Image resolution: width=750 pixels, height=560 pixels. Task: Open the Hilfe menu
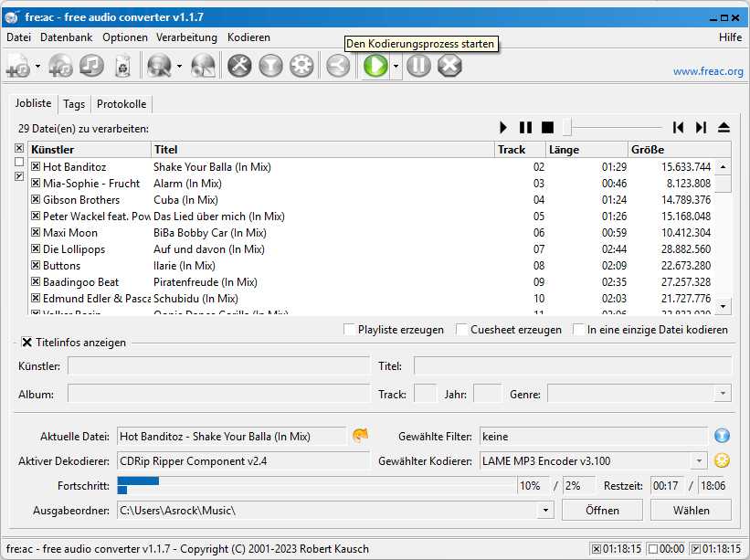click(731, 37)
